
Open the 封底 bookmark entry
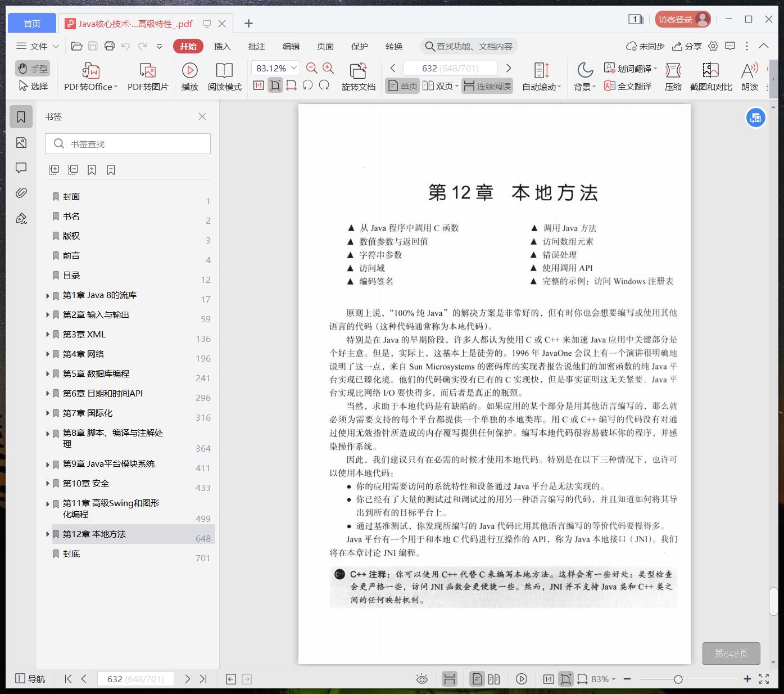tap(71, 554)
